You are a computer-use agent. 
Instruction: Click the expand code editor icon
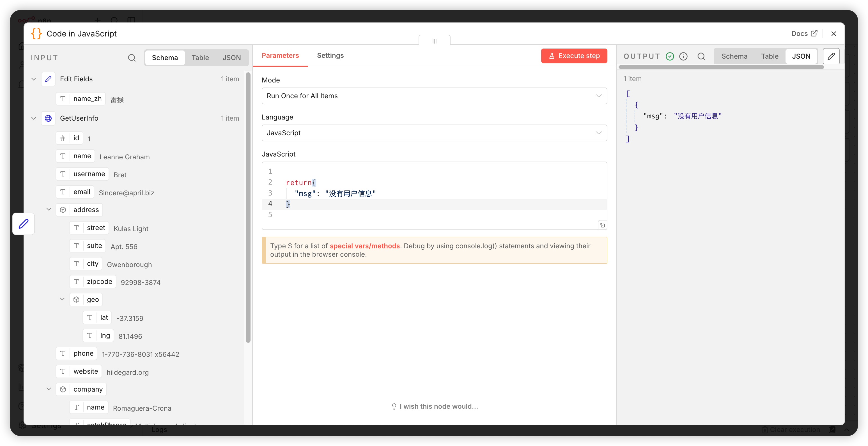[603, 225]
